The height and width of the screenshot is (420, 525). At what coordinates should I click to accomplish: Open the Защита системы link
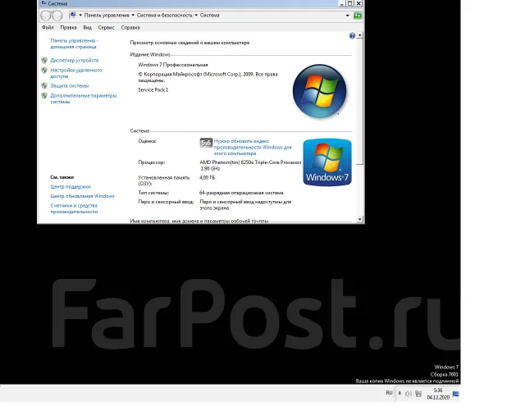pos(69,86)
